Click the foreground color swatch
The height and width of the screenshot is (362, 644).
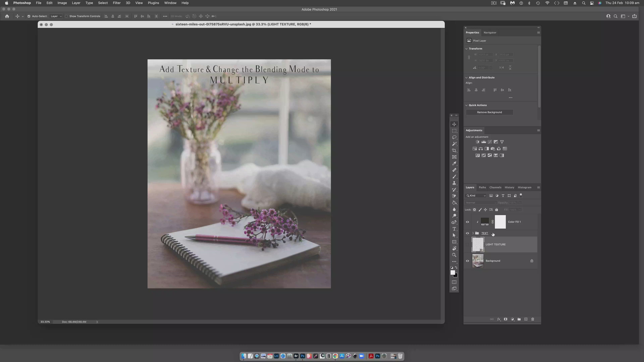tap(453, 273)
